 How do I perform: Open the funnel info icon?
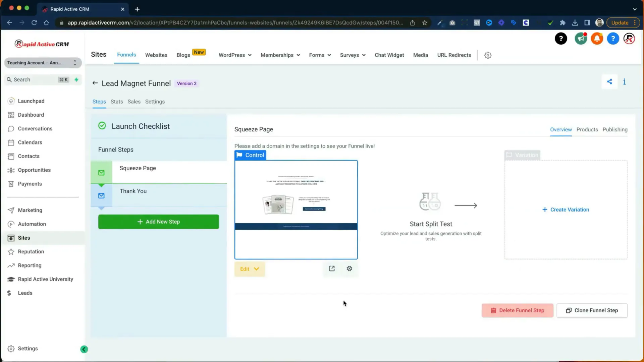(624, 81)
